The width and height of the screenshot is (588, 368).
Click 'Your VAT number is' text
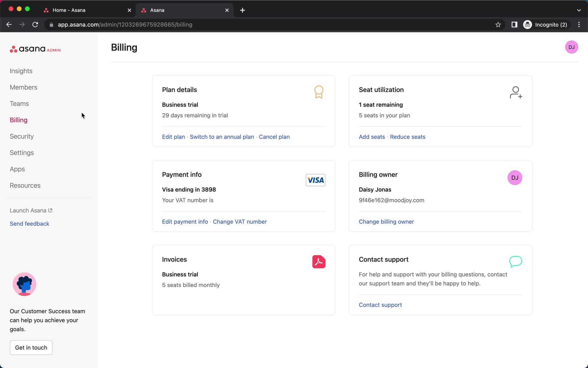(x=188, y=200)
